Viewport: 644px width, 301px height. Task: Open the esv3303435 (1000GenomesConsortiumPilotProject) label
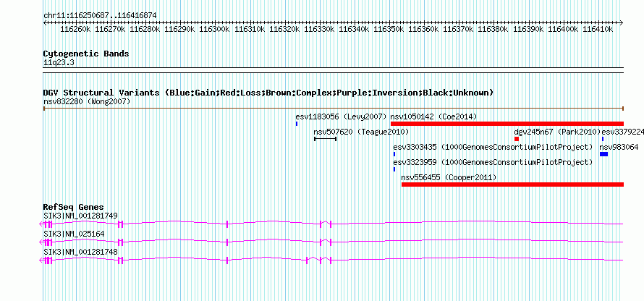(493, 147)
